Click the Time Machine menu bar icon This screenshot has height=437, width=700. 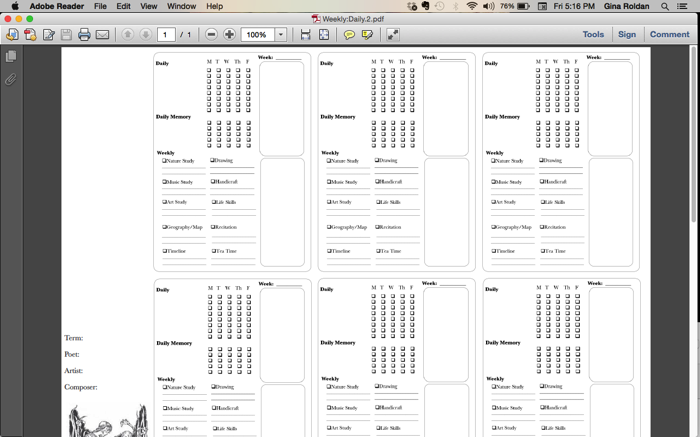click(440, 6)
